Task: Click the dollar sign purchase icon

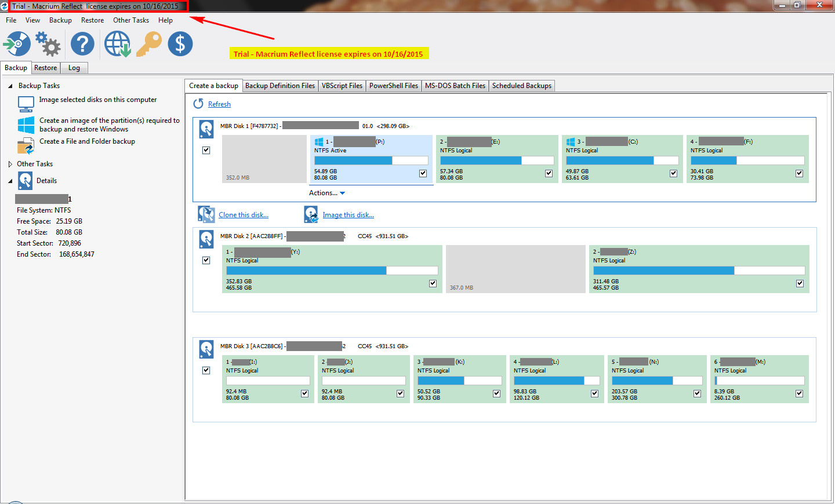Action: (180, 44)
